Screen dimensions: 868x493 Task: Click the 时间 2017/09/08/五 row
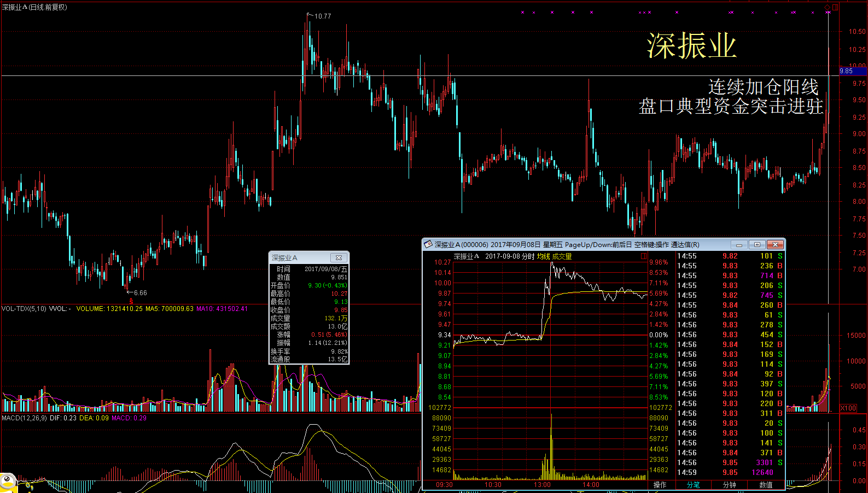309,269
